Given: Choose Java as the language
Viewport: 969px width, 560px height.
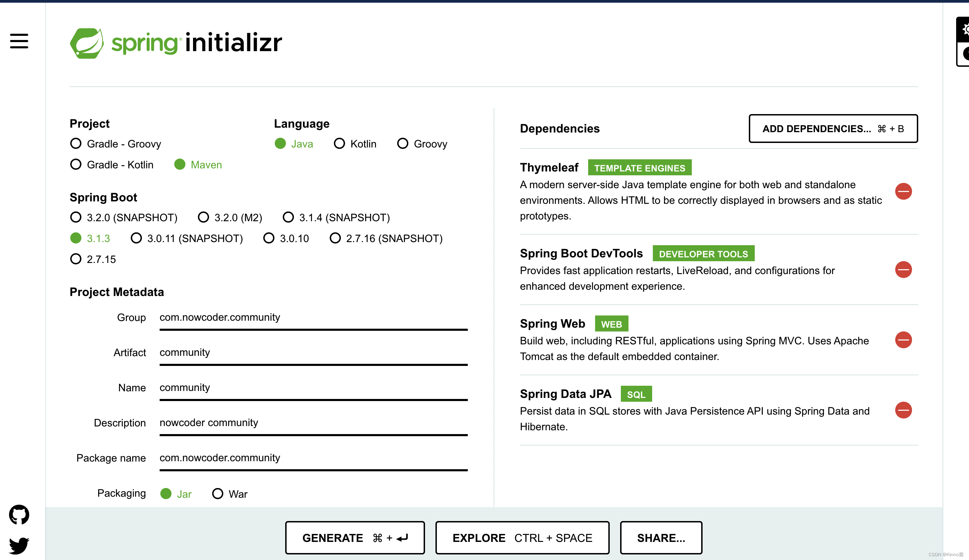Looking at the screenshot, I should [x=294, y=143].
